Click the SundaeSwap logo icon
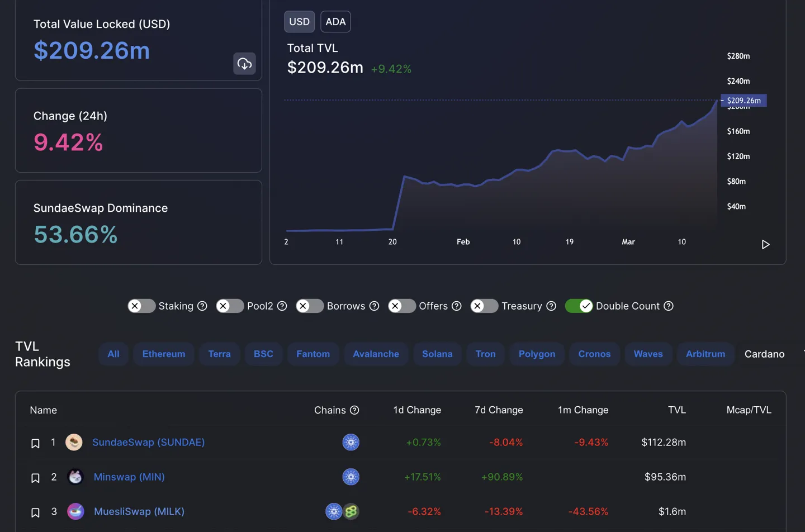The image size is (805, 532). point(74,442)
